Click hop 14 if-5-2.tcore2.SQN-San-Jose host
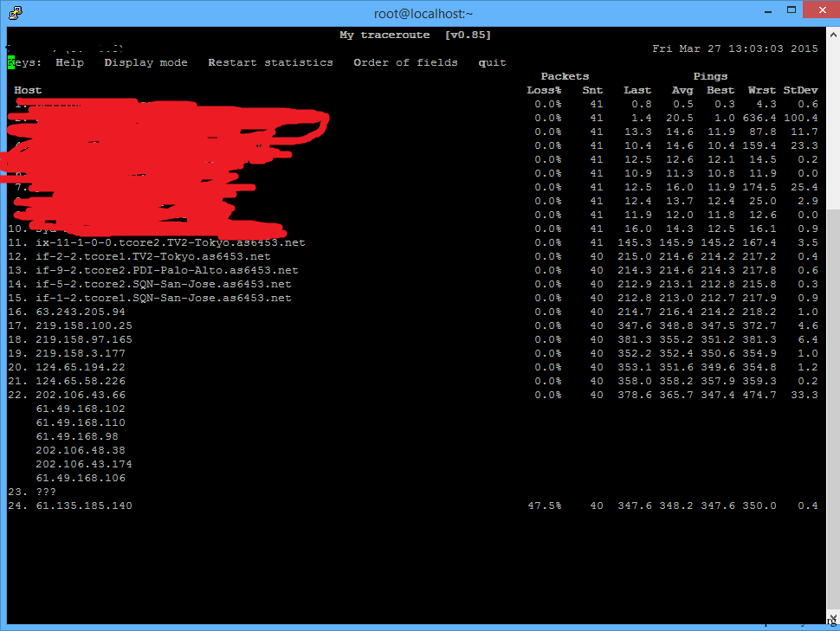 tap(164, 285)
